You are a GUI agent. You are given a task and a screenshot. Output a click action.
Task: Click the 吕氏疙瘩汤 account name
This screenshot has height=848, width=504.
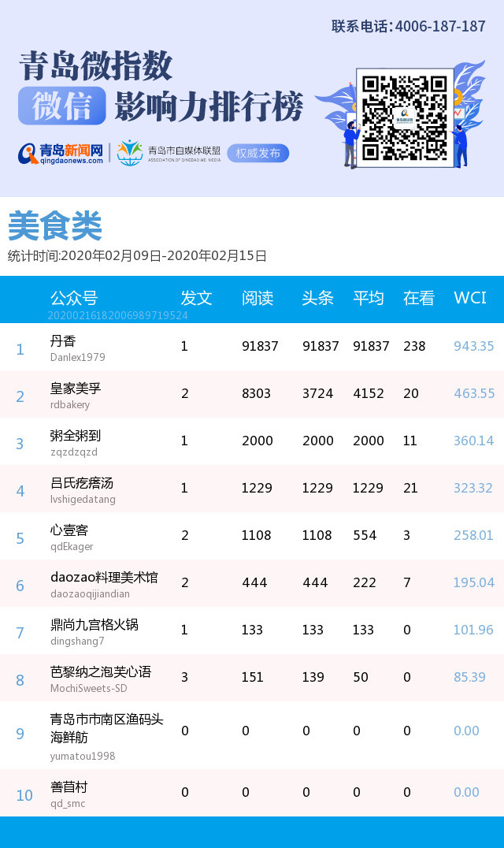[x=82, y=483]
